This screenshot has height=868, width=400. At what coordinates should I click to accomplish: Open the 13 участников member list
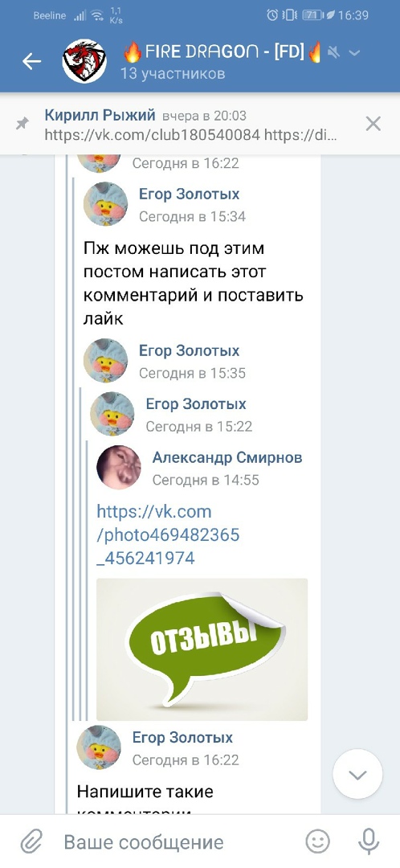[x=172, y=74]
